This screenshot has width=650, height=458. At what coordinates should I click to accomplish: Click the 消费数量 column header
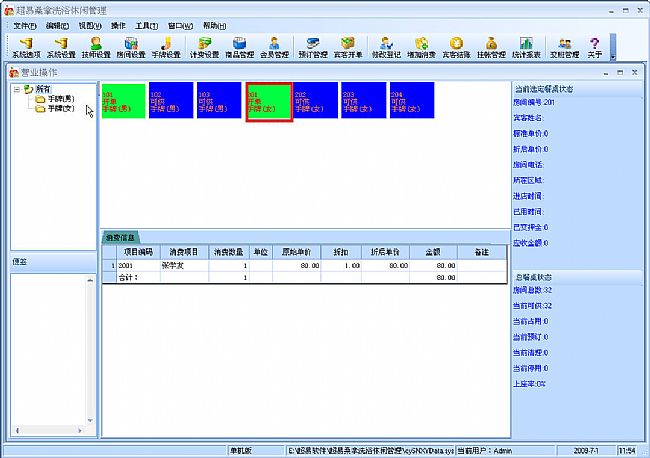[228, 252]
